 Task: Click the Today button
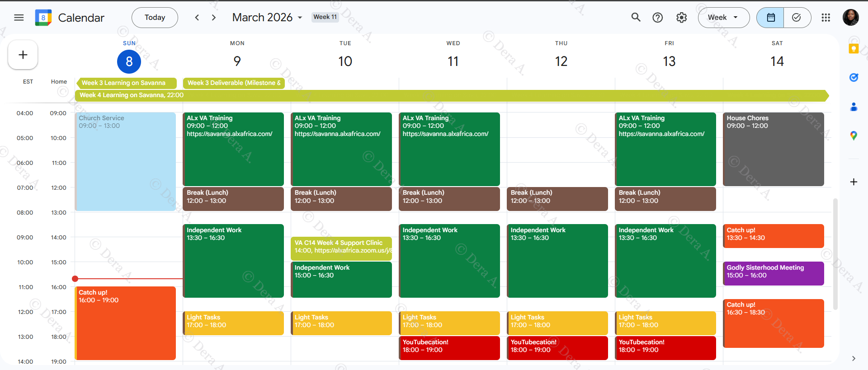click(155, 18)
